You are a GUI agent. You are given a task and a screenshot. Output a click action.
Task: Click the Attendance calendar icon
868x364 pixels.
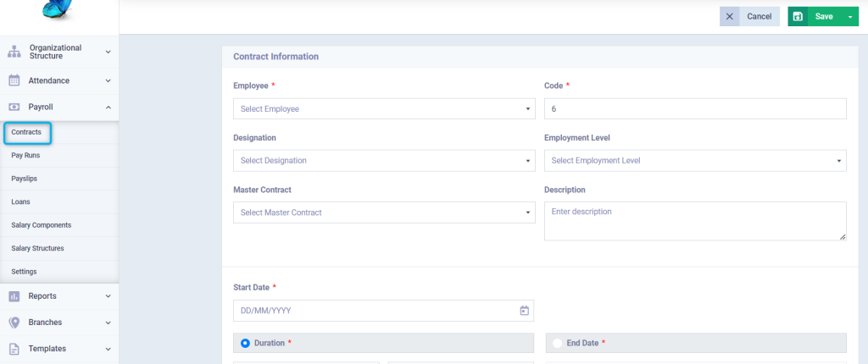coord(14,80)
